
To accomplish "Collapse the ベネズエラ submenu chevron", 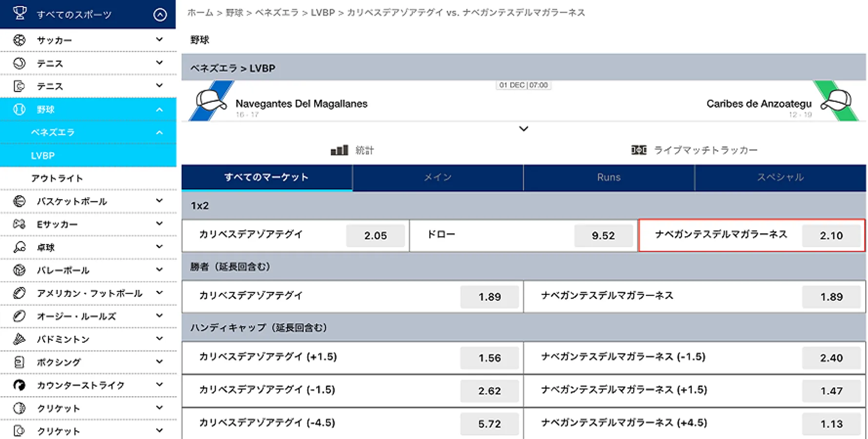I will click(x=159, y=132).
